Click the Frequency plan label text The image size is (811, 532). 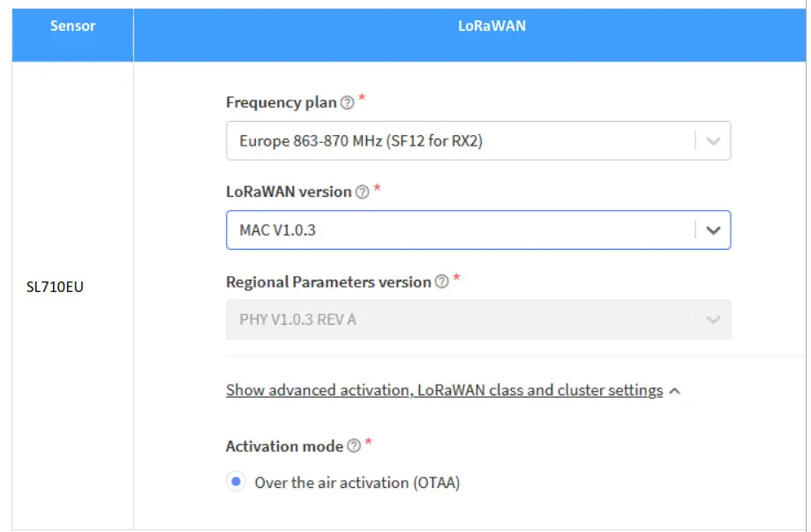pyautogui.click(x=281, y=102)
